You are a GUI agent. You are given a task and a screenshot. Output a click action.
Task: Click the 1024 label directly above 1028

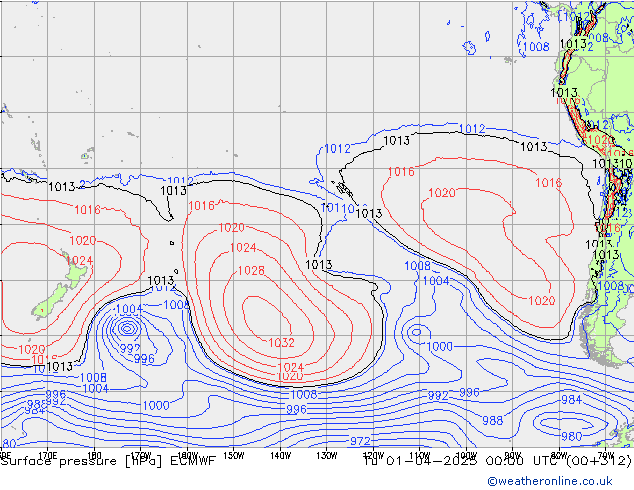point(243,247)
